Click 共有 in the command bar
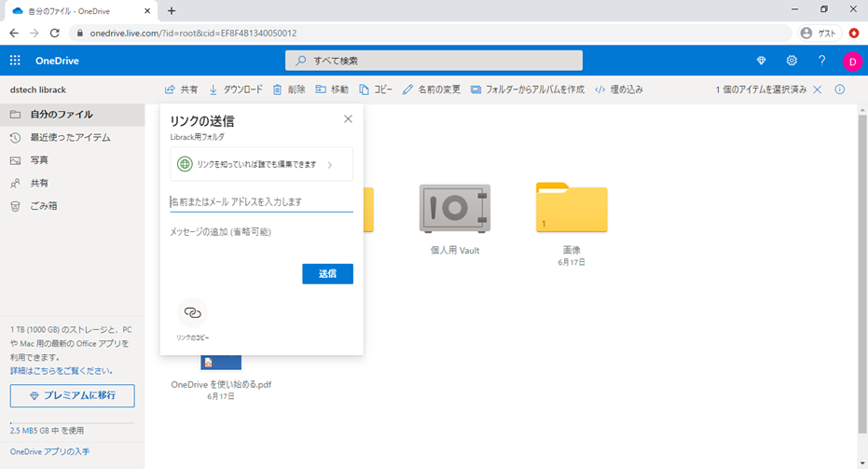868x469 pixels. tap(181, 90)
